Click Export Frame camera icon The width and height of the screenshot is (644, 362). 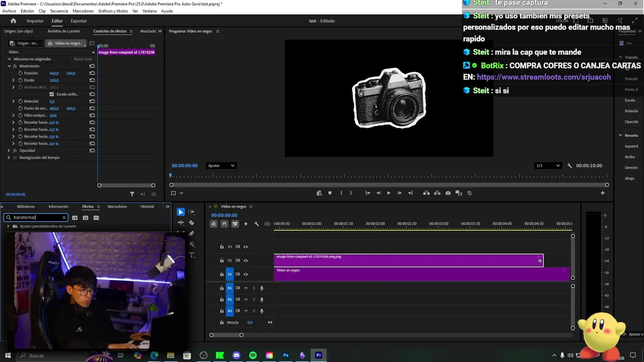pos(448,193)
